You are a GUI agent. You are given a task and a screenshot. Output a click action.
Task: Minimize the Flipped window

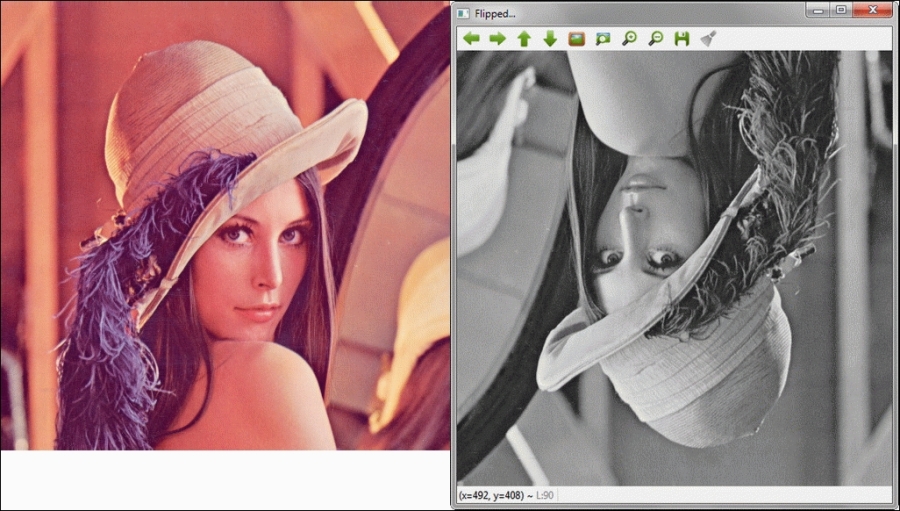click(818, 10)
